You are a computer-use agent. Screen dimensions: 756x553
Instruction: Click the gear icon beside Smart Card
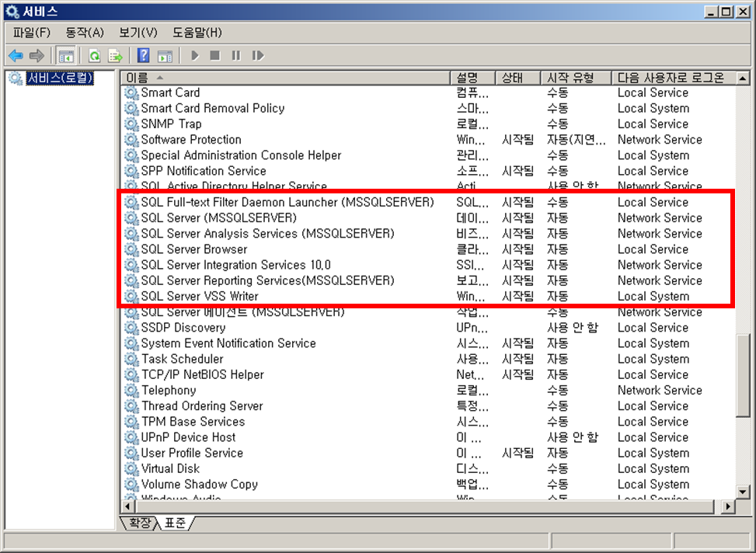[x=131, y=92]
